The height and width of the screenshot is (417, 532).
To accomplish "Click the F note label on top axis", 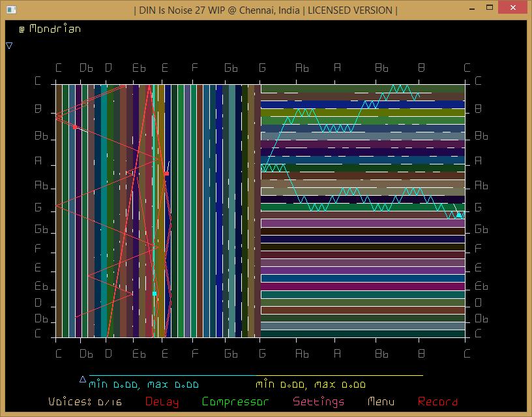I will [x=194, y=68].
